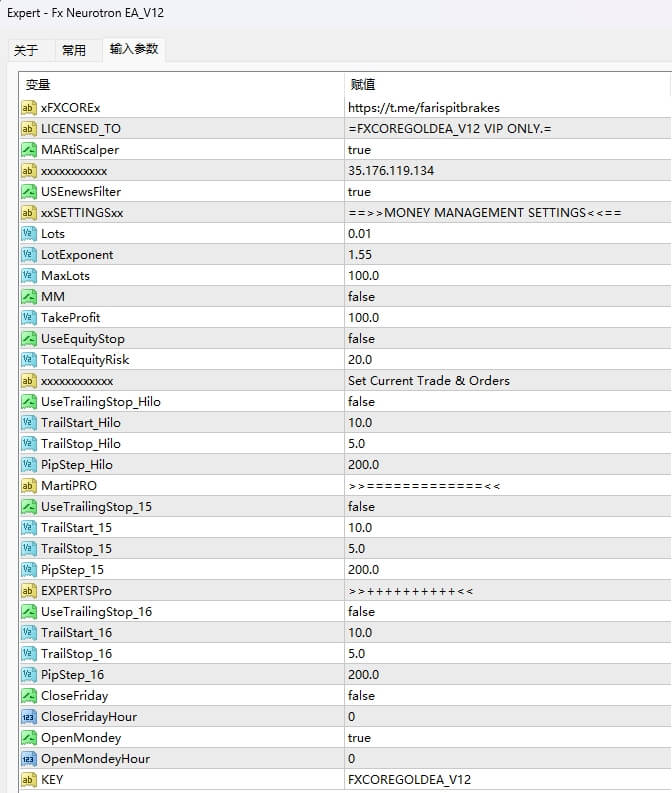Image resolution: width=672 pixels, height=793 pixels.
Task: Click the CloseFridayHour value 0
Action: (x=351, y=717)
